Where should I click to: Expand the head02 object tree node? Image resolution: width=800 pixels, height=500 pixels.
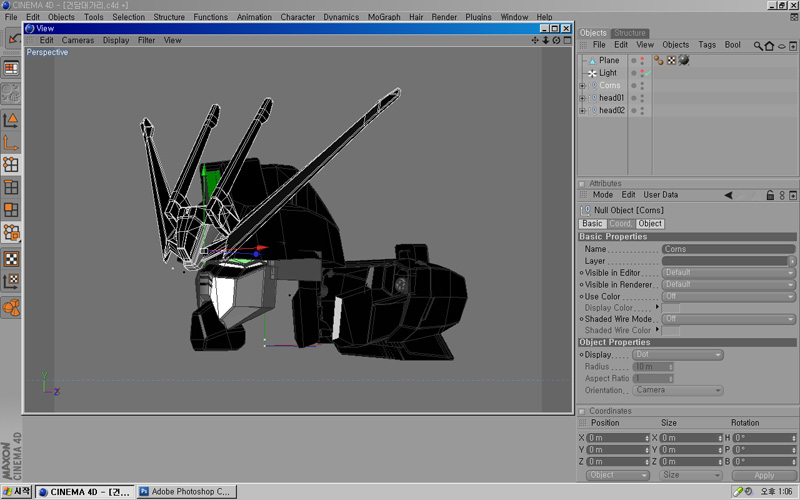[x=582, y=110]
